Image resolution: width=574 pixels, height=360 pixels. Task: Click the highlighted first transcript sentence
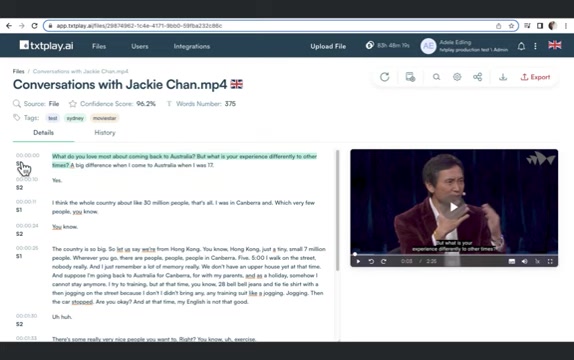tap(184, 160)
